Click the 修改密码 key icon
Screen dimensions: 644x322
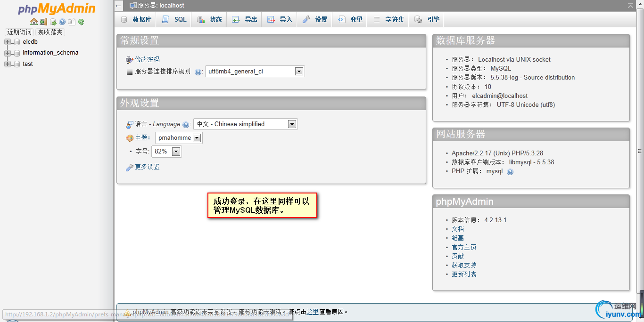pos(130,60)
